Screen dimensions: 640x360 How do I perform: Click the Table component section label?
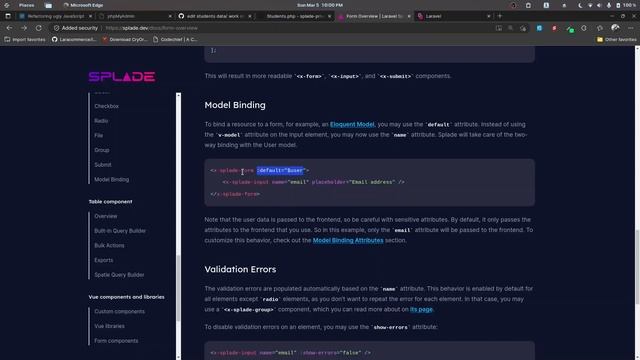click(x=111, y=202)
